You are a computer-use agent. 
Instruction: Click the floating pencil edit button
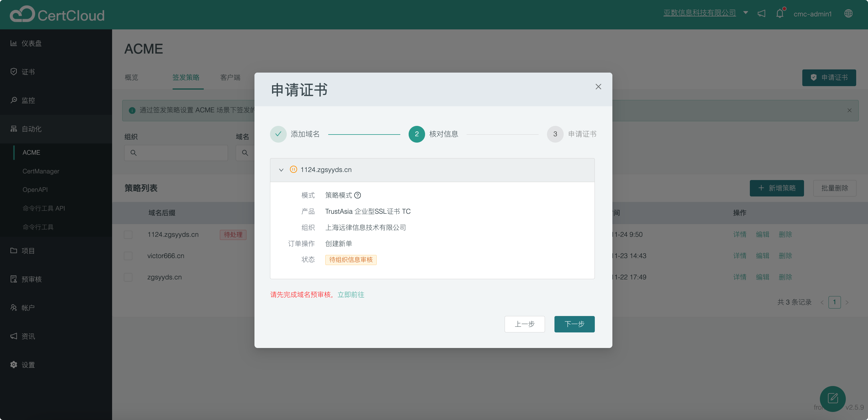click(x=833, y=399)
